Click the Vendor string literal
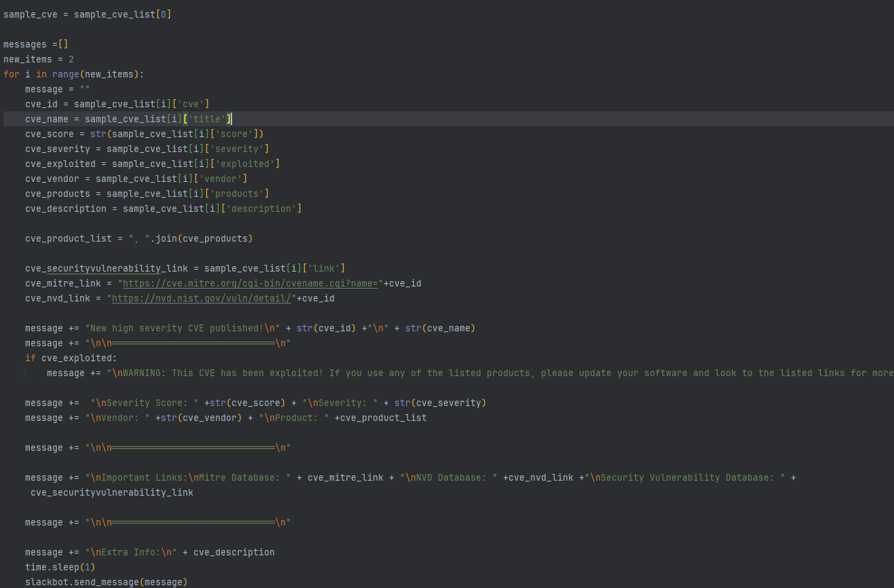Viewport: 894px width, 588px height. [117, 418]
